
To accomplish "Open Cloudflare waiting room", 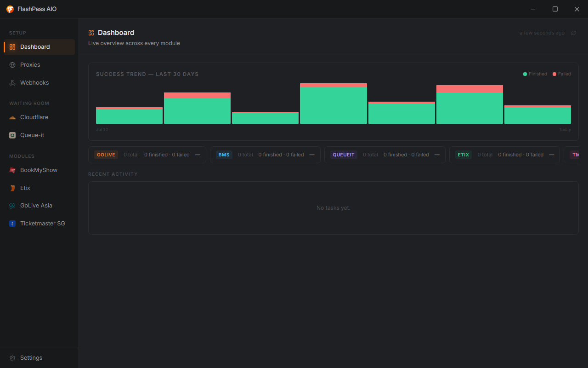I will (39, 117).
